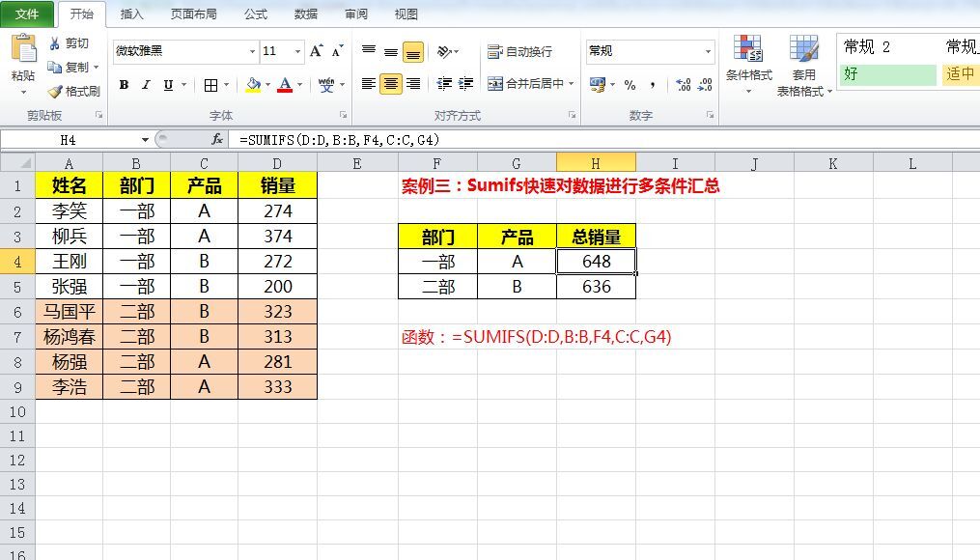Increase decimal places
The width and height of the screenshot is (980, 560).
point(684,84)
